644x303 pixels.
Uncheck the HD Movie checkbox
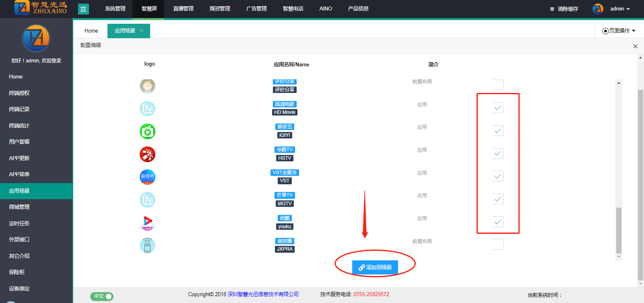click(497, 108)
